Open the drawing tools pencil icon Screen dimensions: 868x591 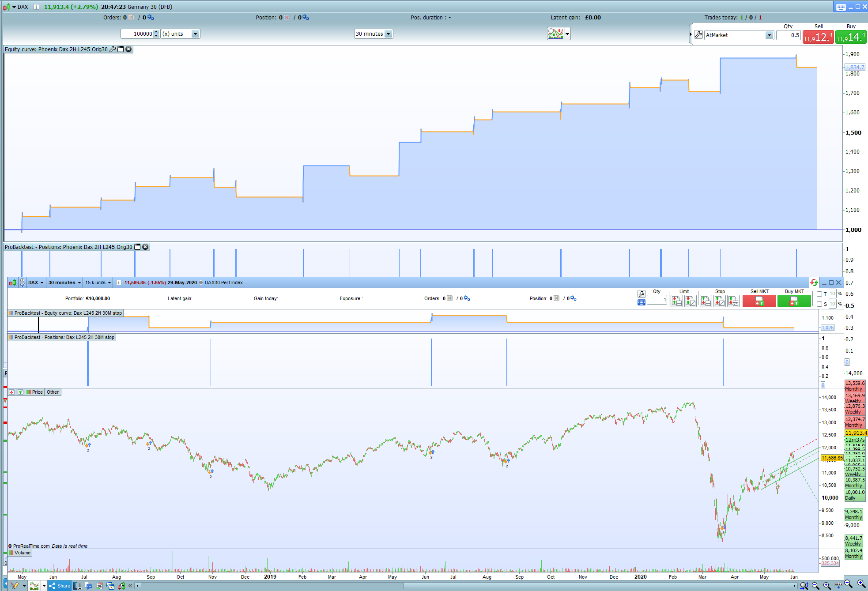click(x=14, y=586)
